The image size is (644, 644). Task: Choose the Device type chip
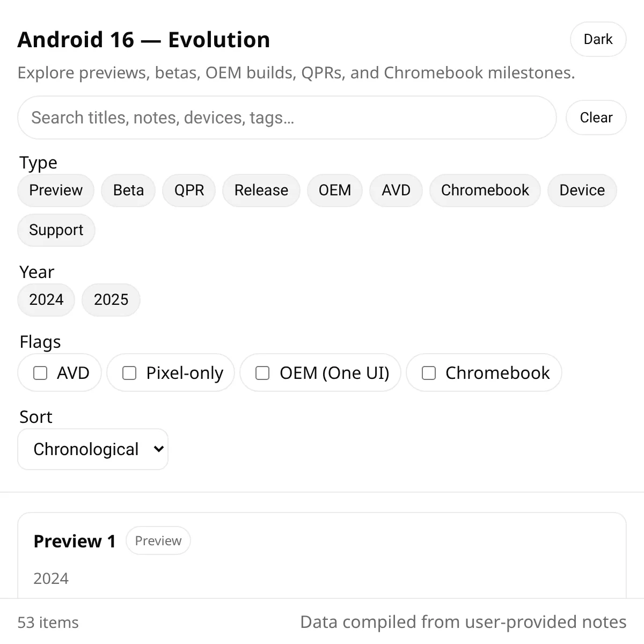tap(582, 190)
